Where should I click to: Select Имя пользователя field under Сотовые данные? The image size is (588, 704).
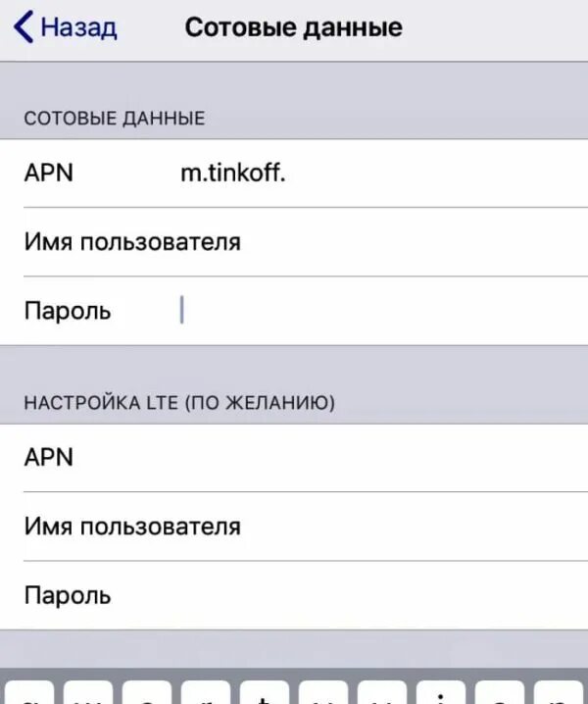294,242
